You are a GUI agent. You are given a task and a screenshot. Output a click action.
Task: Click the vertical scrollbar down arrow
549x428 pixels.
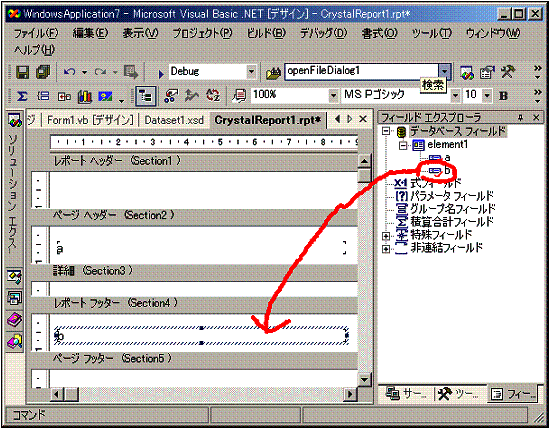point(364,379)
